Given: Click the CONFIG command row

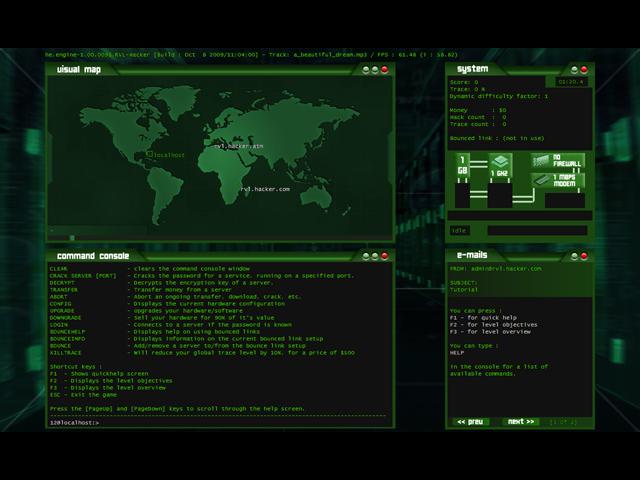Looking at the screenshot, I should point(167,304).
